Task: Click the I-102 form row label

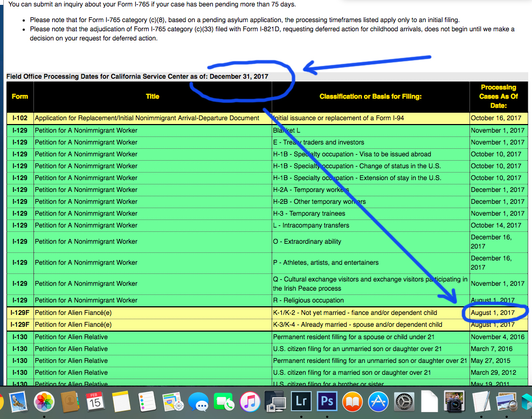Action: 20,118
